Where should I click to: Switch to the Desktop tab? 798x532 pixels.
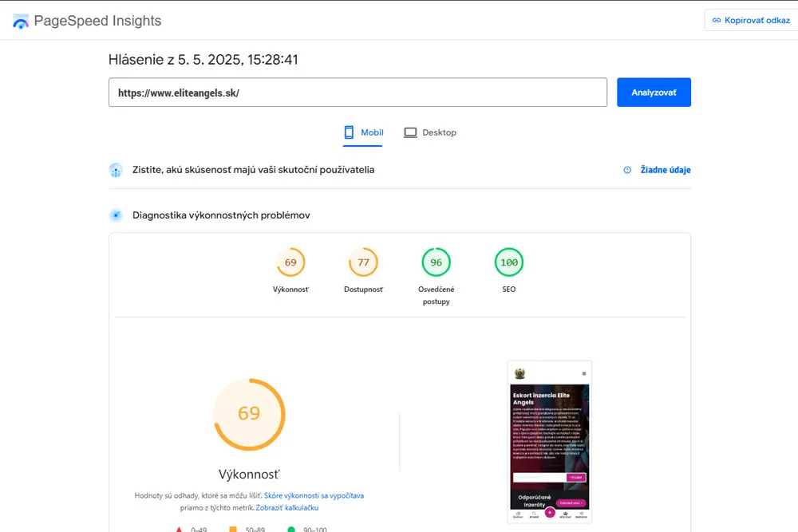pyautogui.click(x=430, y=132)
